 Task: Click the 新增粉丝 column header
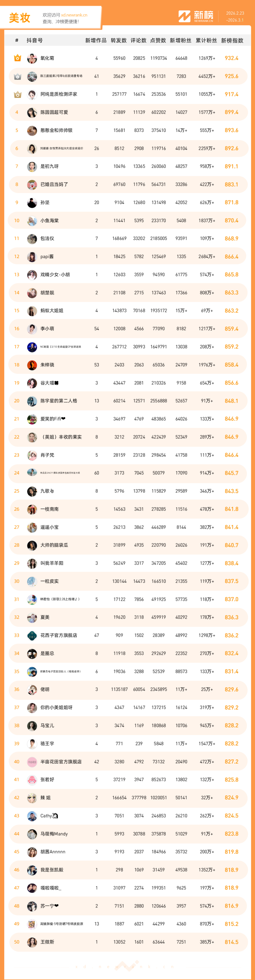(180, 41)
